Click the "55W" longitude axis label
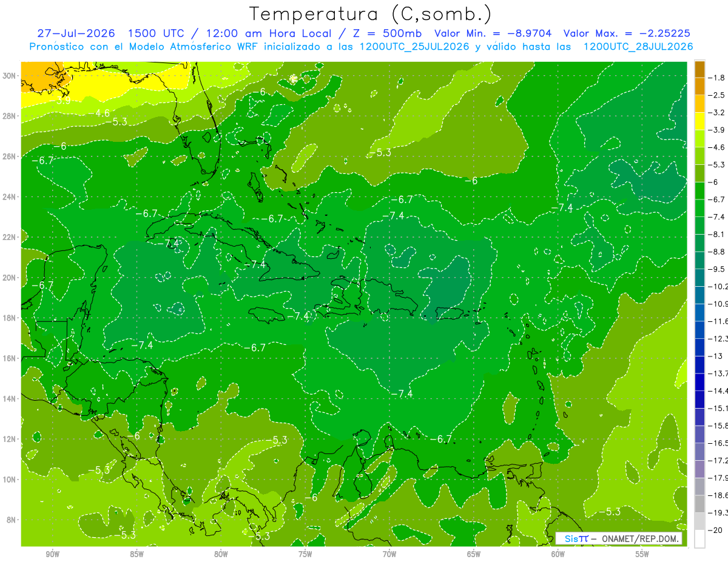 coord(642,554)
